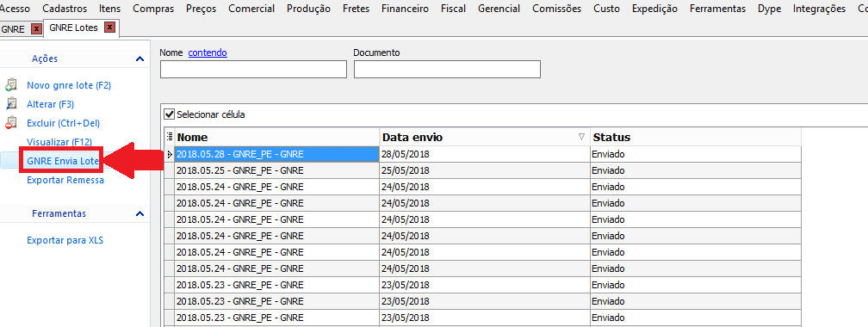The image size is (868, 327).
Task: Sort by the Status column header
Action: [x=695, y=137]
